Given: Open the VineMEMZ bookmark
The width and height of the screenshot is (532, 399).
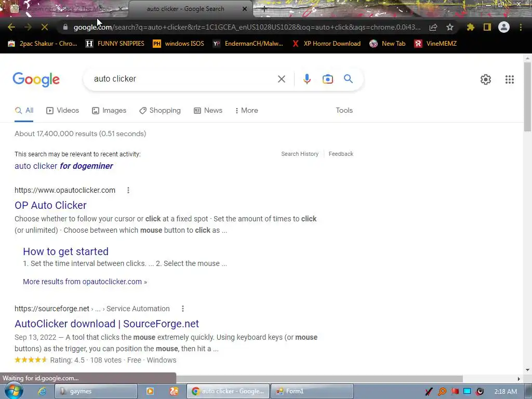Looking at the screenshot, I should pyautogui.click(x=436, y=44).
